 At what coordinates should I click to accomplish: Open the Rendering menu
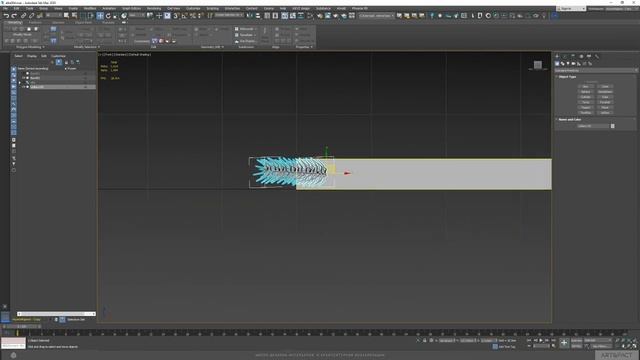point(154,8)
